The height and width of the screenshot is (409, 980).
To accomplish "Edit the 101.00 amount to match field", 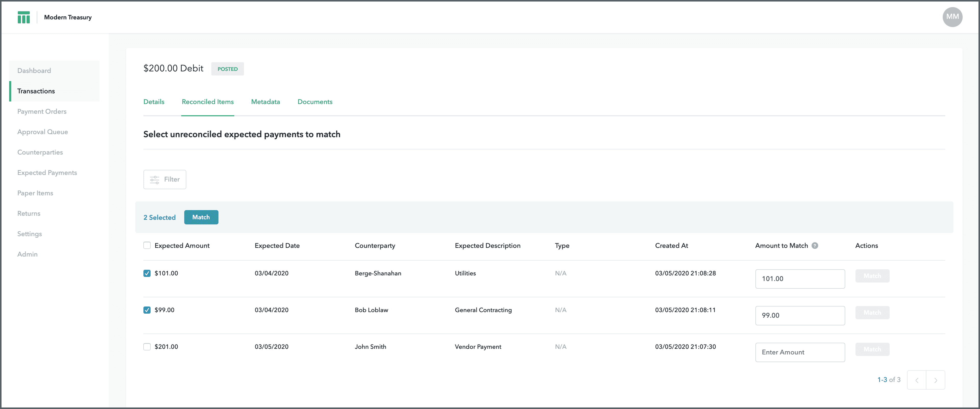I will pos(800,279).
